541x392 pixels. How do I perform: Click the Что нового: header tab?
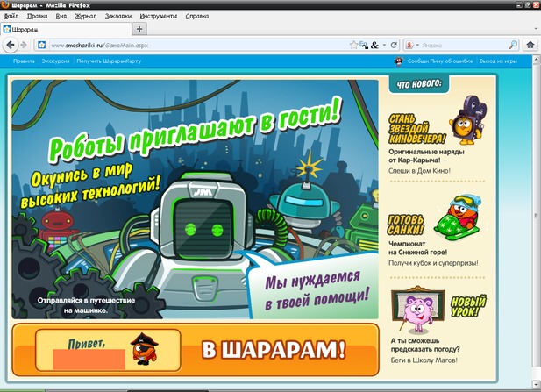pyautogui.click(x=419, y=84)
